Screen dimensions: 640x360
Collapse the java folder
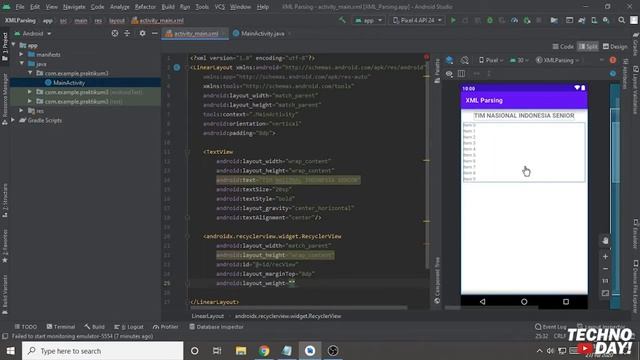click(21, 64)
